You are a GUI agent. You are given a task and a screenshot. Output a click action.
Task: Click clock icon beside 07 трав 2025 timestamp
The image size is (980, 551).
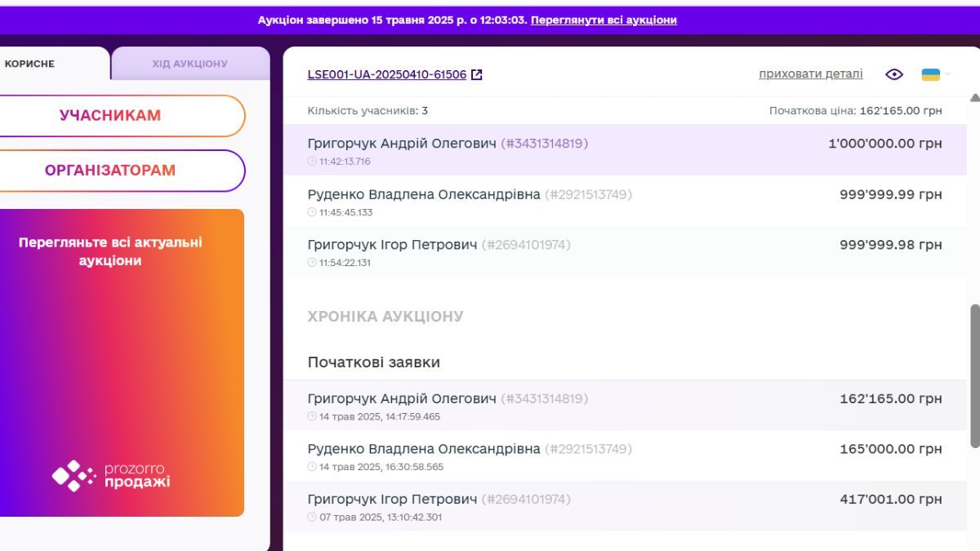click(x=310, y=516)
